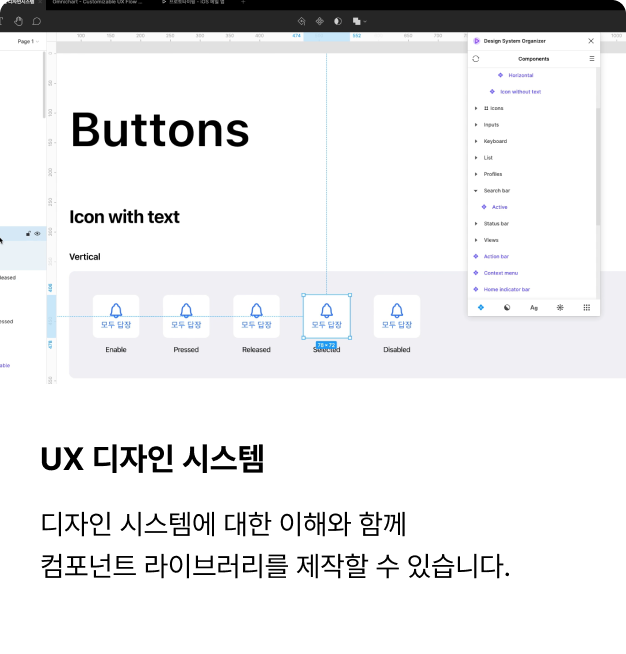Expand the Profiles folder arrow
The image size is (626, 654).
[x=476, y=174]
